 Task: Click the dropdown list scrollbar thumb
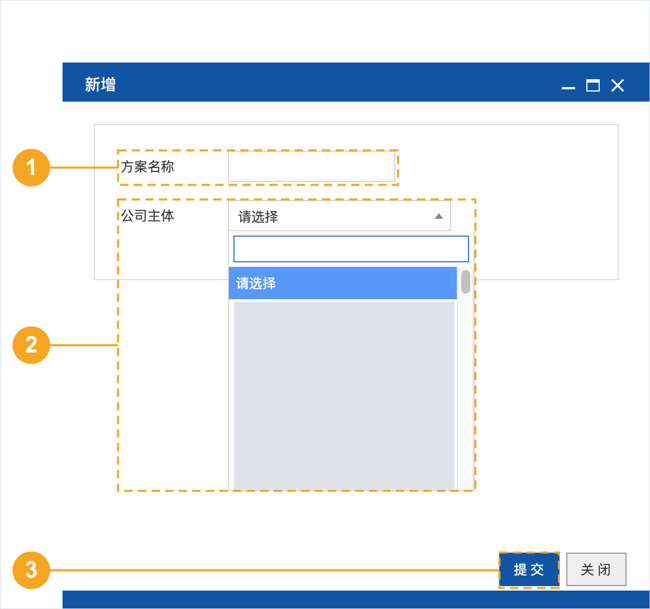[466, 281]
